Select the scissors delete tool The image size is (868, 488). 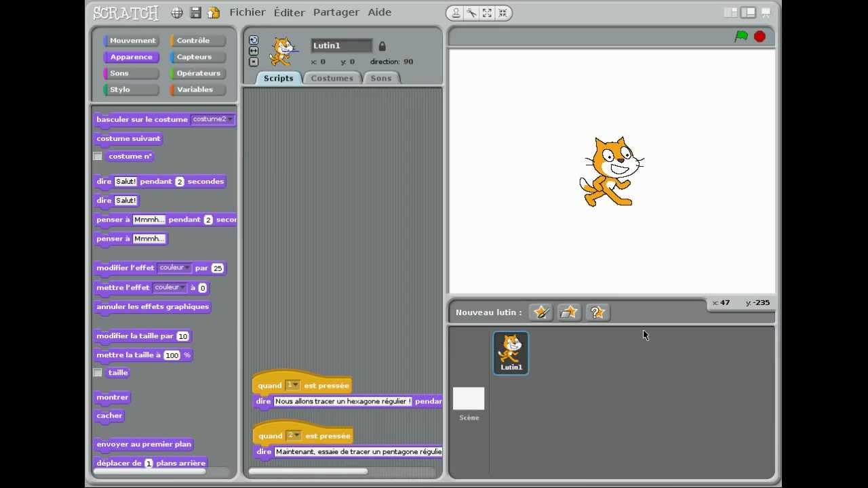click(471, 13)
